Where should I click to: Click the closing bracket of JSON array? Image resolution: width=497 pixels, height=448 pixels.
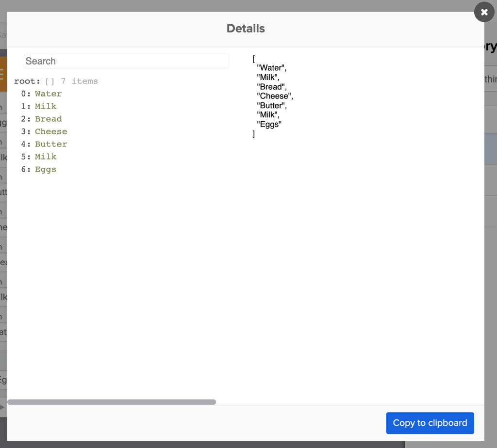pos(254,134)
